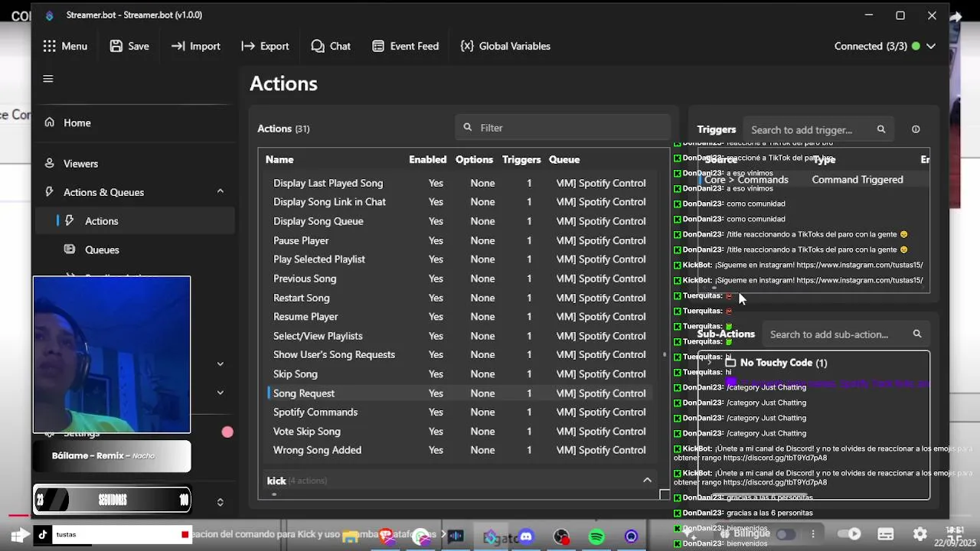Viewport: 980px width, 551px height.
Task: Select the Pause Player action
Action: (x=301, y=240)
